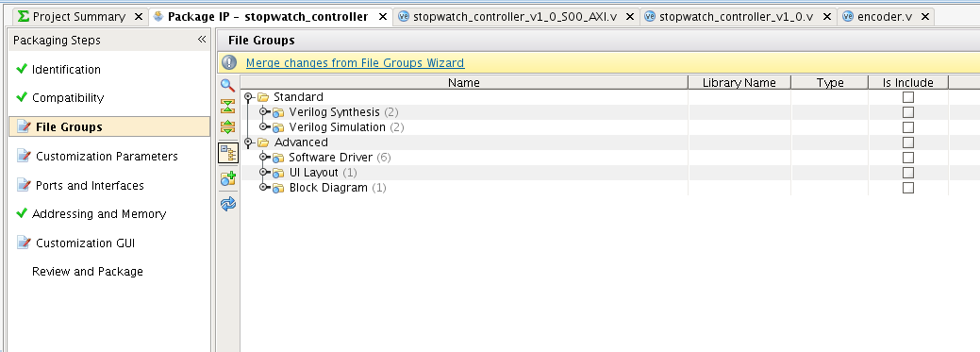Viewport: 980px width, 352px height.
Task: Collapse the Packaging Steps panel with double chevron
Action: [201, 40]
